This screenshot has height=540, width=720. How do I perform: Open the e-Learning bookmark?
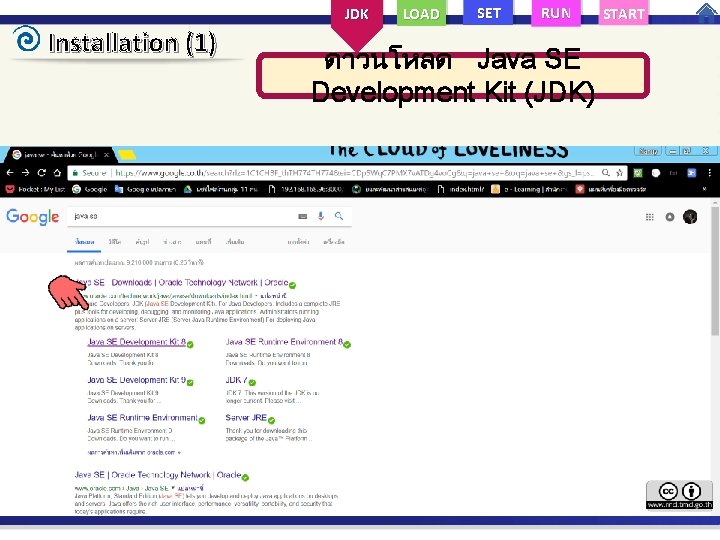click(x=530, y=189)
